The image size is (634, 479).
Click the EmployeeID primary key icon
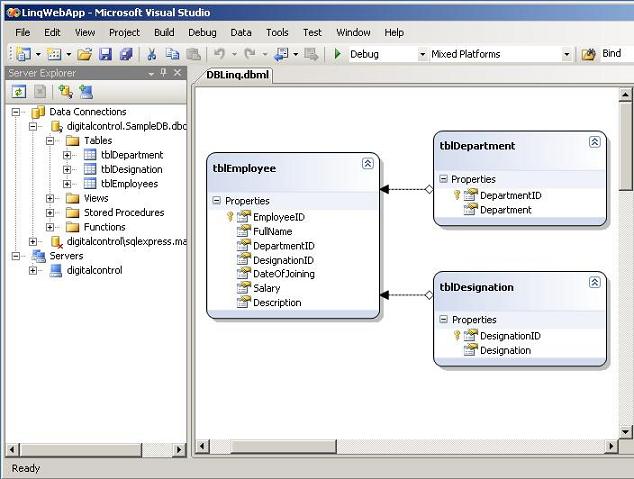tap(230, 217)
